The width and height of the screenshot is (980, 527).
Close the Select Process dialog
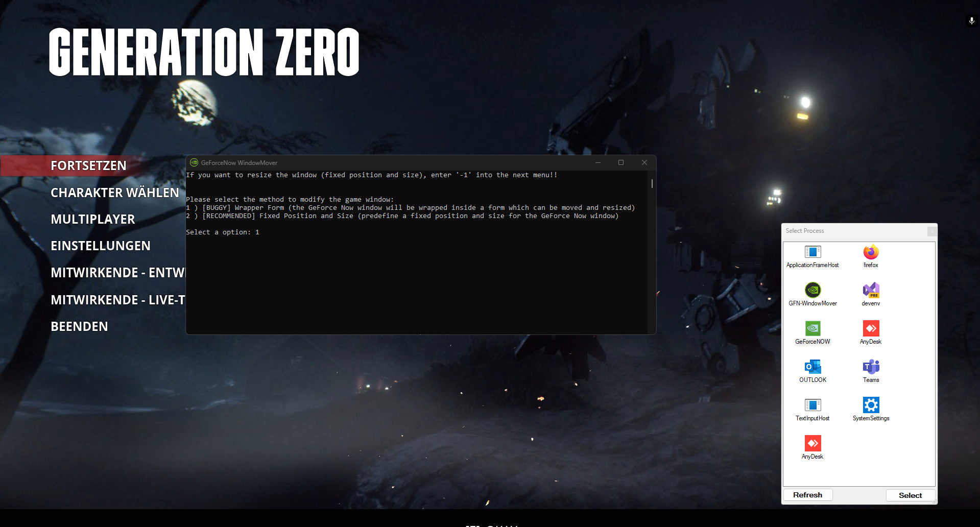[x=932, y=231]
